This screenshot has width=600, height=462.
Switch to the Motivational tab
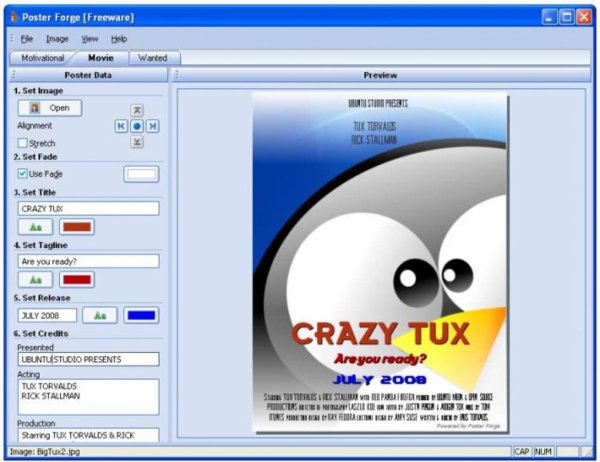[x=43, y=58]
